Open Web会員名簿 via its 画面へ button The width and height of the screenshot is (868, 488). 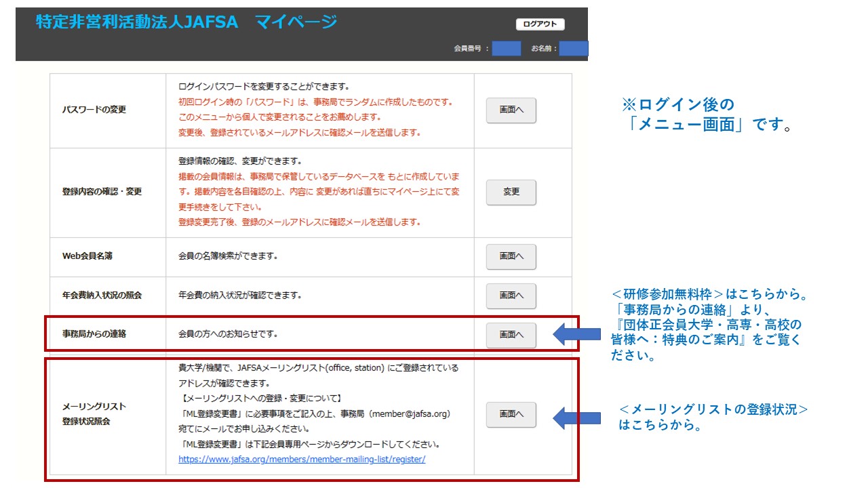pyautogui.click(x=511, y=257)
